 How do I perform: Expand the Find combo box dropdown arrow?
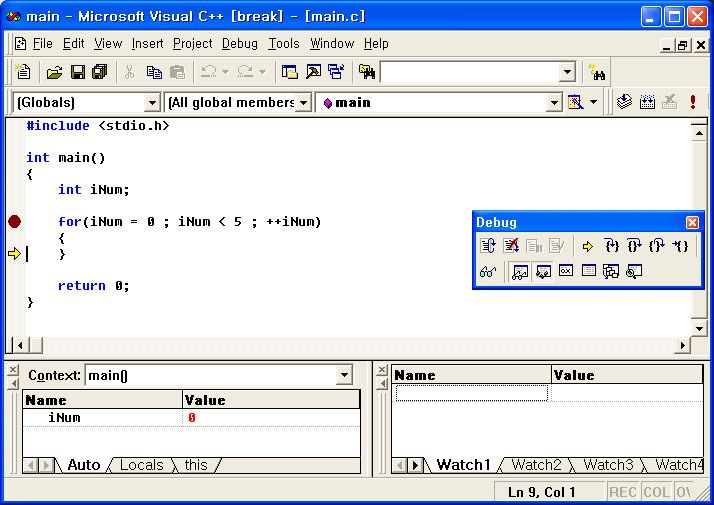[x=567, y=72]
